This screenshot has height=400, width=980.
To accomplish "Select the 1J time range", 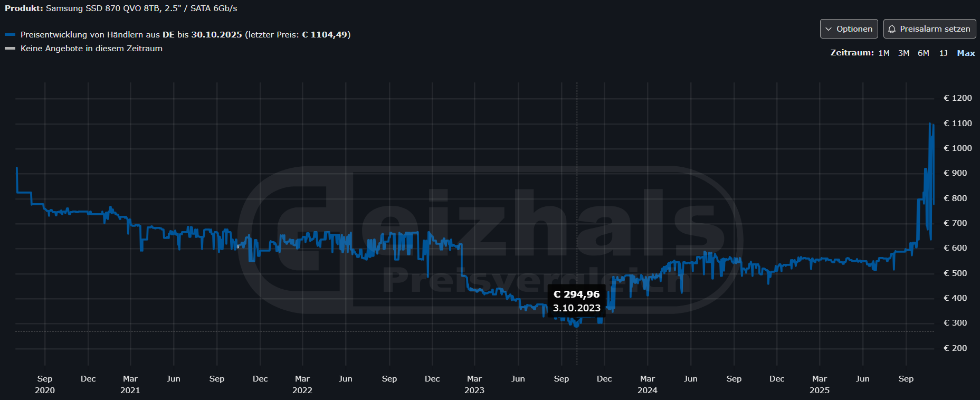I will tap(943, 53).
